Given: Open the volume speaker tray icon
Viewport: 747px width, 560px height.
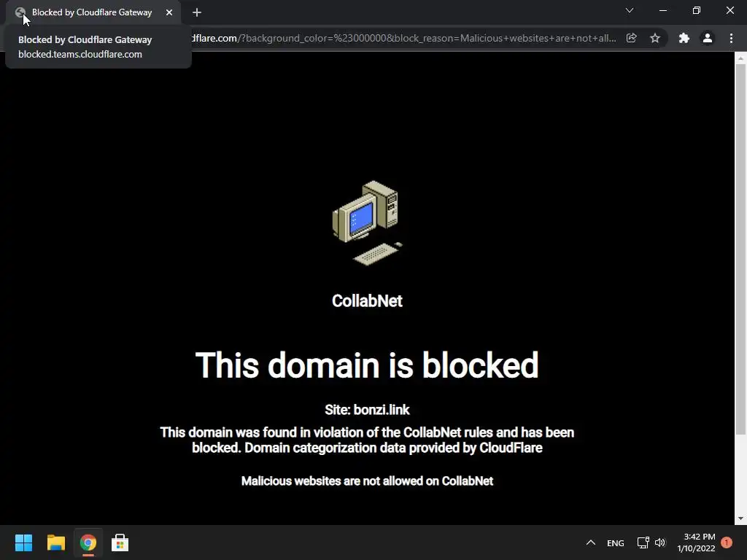Looking at the screenshot, I should pyautogui.click(x=660, y=542).
